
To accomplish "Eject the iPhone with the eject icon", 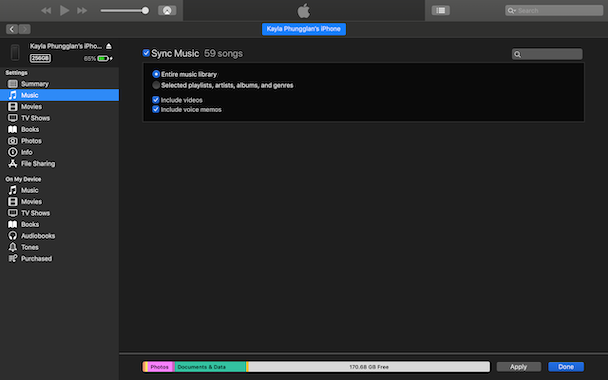I will click(109, 46).
